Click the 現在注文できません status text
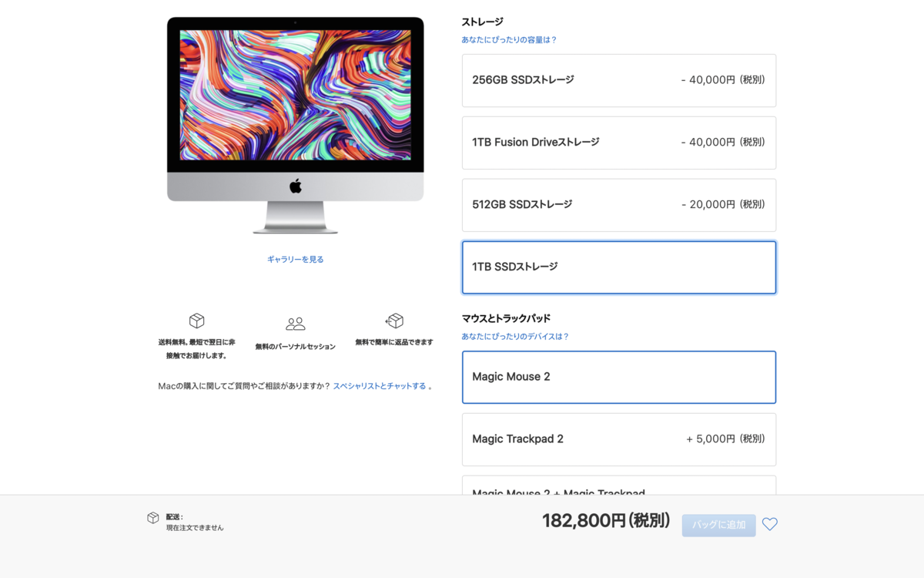This screenshot has width=924, height=578. tap(195, 528)
